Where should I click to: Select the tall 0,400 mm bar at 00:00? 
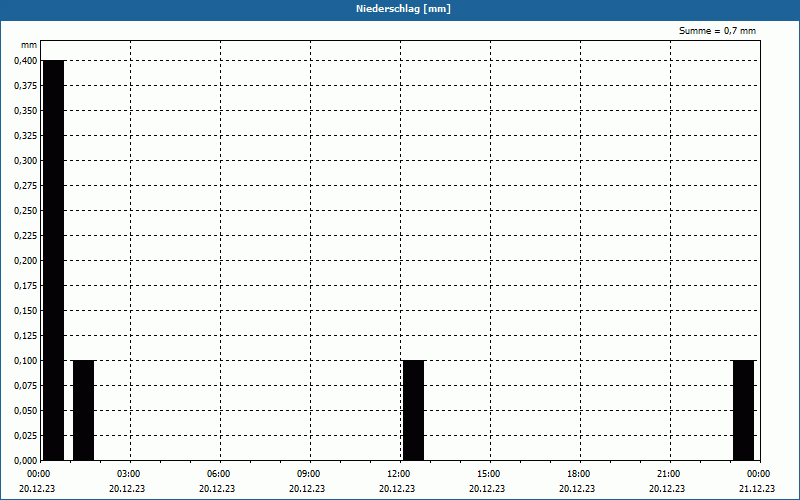tap(54, 260)
